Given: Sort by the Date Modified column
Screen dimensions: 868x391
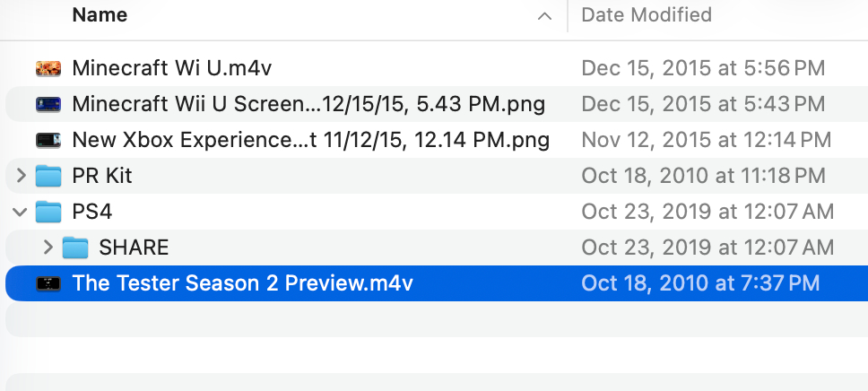Looking at the screenshot, I should click(x=647, y=15).
